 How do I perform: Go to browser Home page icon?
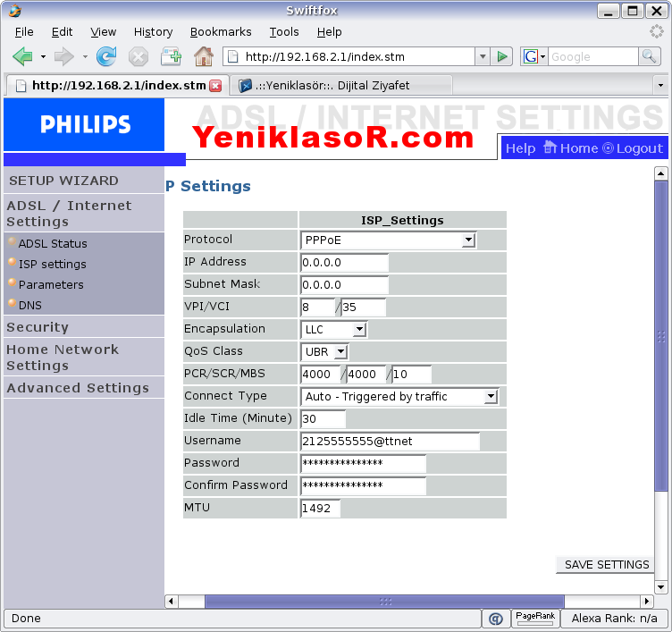click(204, 56)
